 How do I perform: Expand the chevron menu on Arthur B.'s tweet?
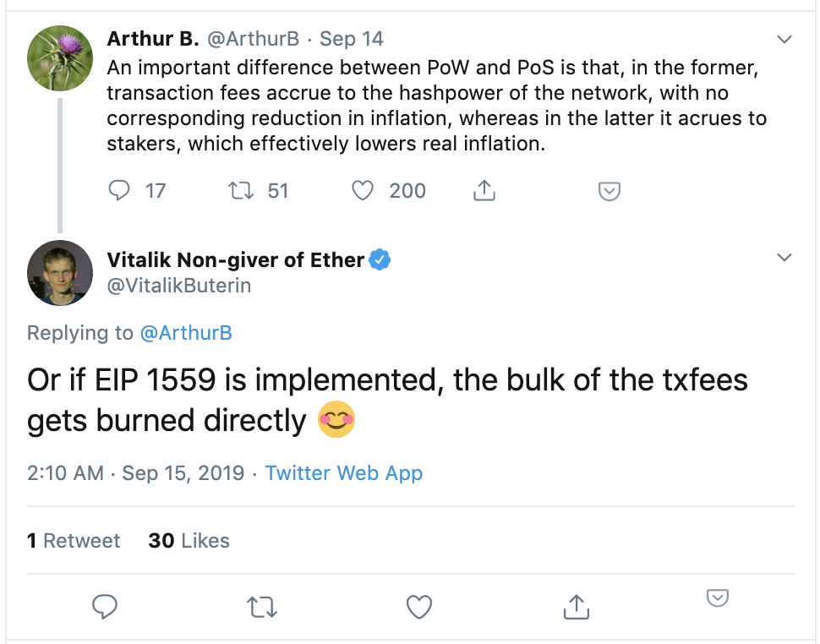784,39
